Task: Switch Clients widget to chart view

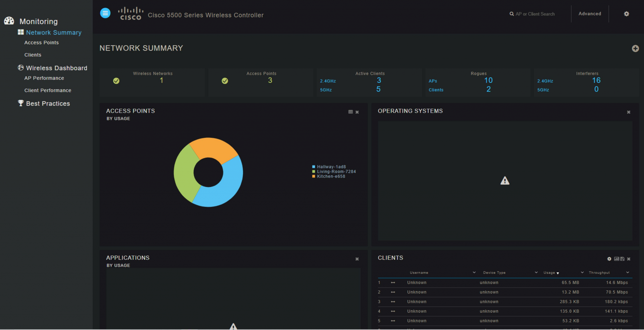Action: click(x=616, y=259)
